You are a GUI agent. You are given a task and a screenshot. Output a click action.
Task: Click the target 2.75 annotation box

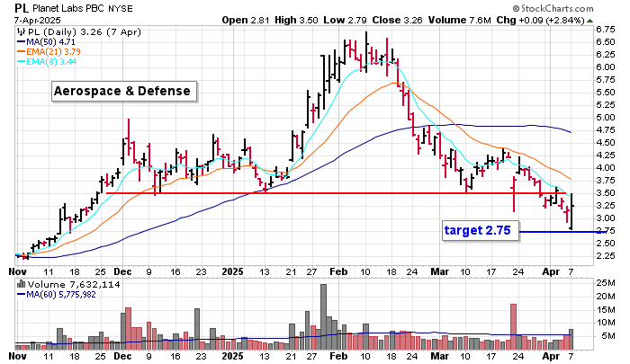tap(480, 230)
